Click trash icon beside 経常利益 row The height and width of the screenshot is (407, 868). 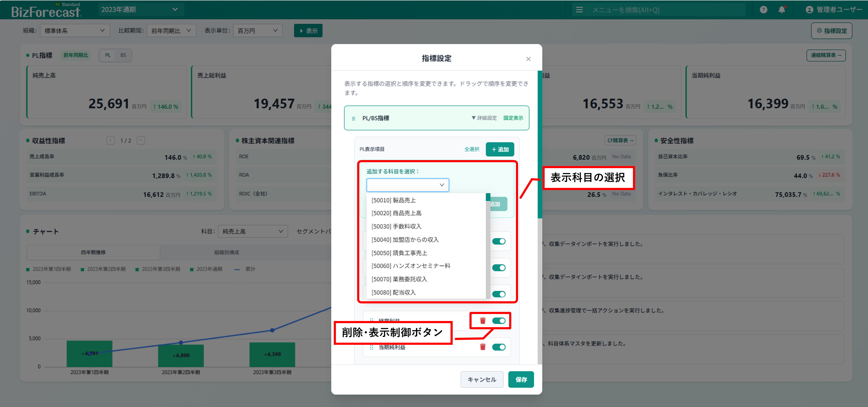click(483, 321)
